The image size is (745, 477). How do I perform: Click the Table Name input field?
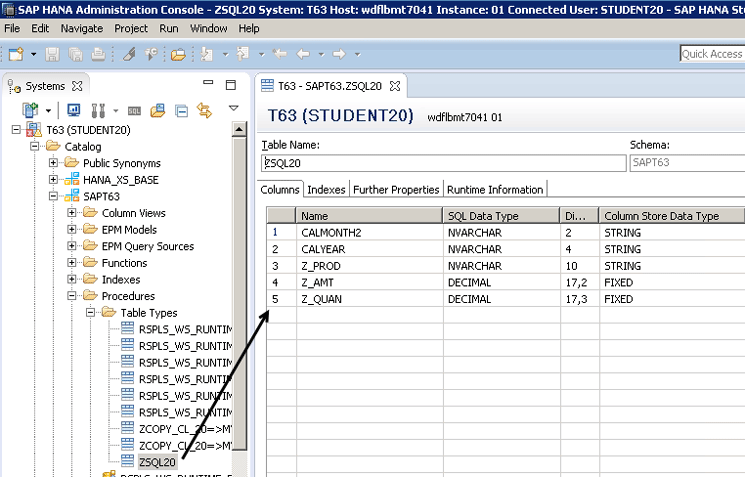443,163
